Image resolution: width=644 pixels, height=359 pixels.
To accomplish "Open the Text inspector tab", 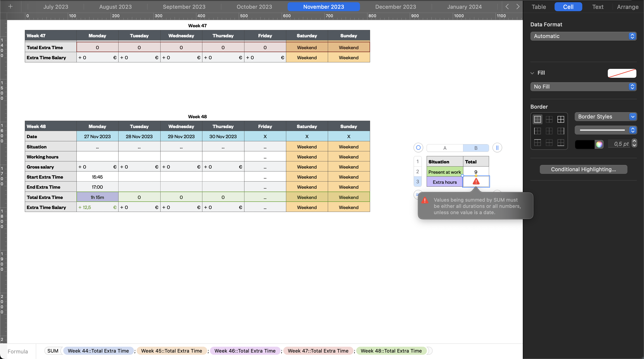I will pyautogui.click(x=597, y=7).
